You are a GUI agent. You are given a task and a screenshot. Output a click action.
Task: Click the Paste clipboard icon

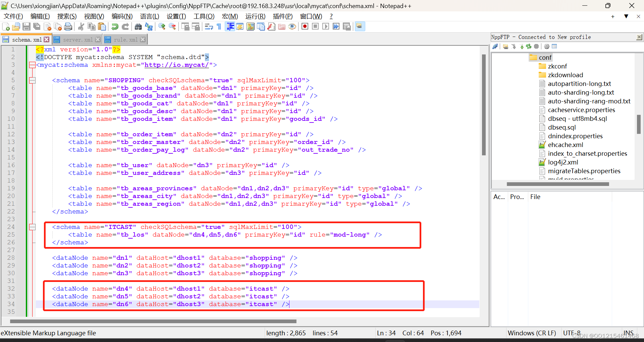click(x=102, y=27)
